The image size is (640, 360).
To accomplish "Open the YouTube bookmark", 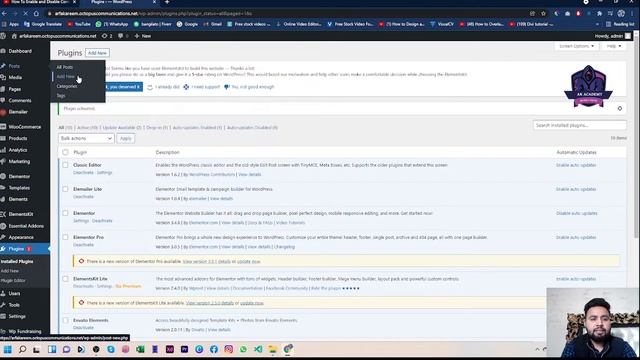I will coord(79,24).
